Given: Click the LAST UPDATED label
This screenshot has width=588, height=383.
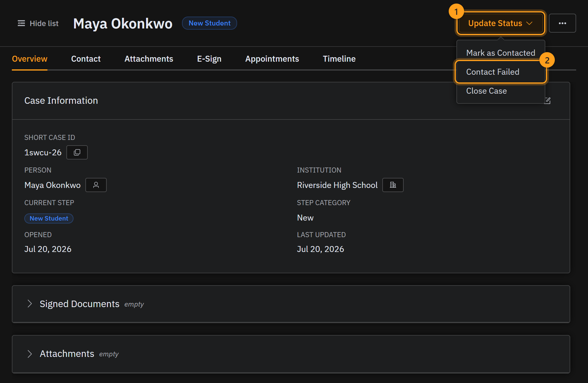Looking at the screenshot, I should tap(321, 235).
